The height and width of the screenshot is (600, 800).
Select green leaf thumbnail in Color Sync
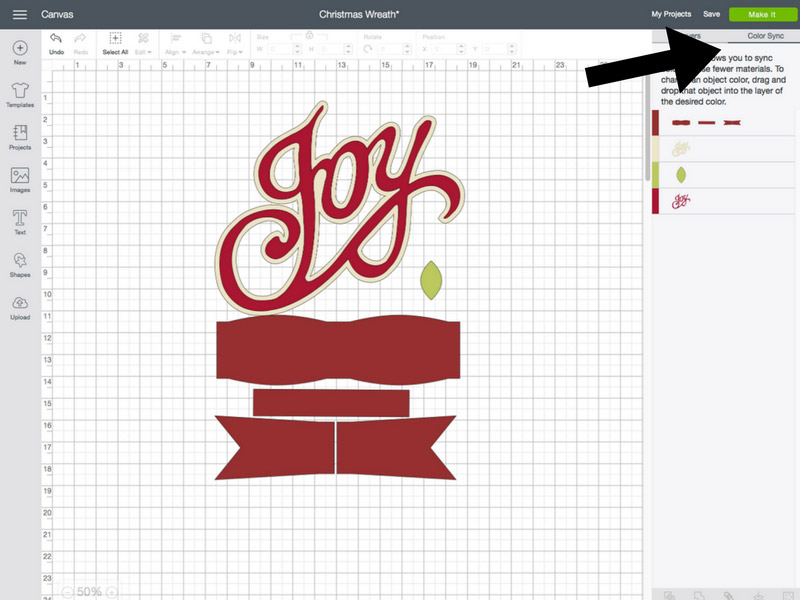point(681,175)
